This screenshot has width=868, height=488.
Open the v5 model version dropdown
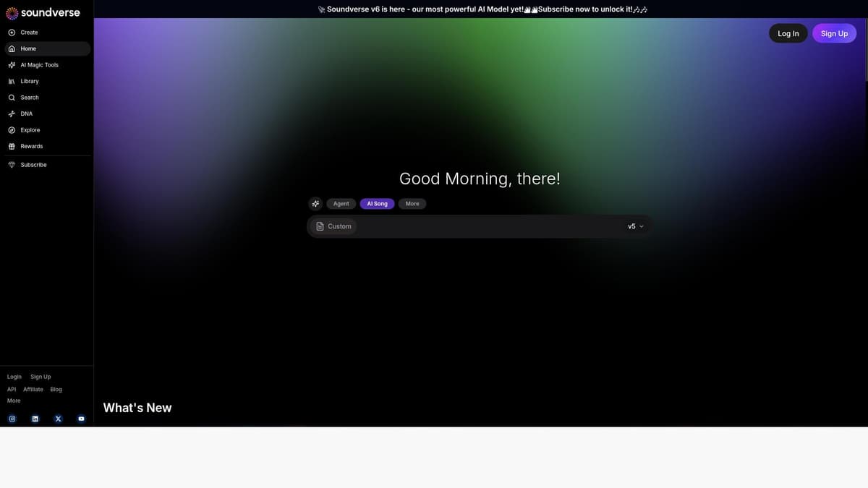coord(636,226)
